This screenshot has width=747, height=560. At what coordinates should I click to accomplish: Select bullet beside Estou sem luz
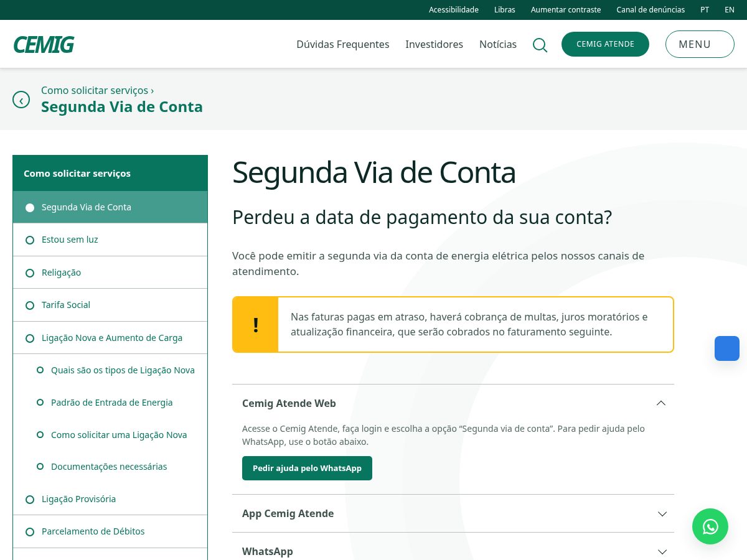[x=30, y=240]
